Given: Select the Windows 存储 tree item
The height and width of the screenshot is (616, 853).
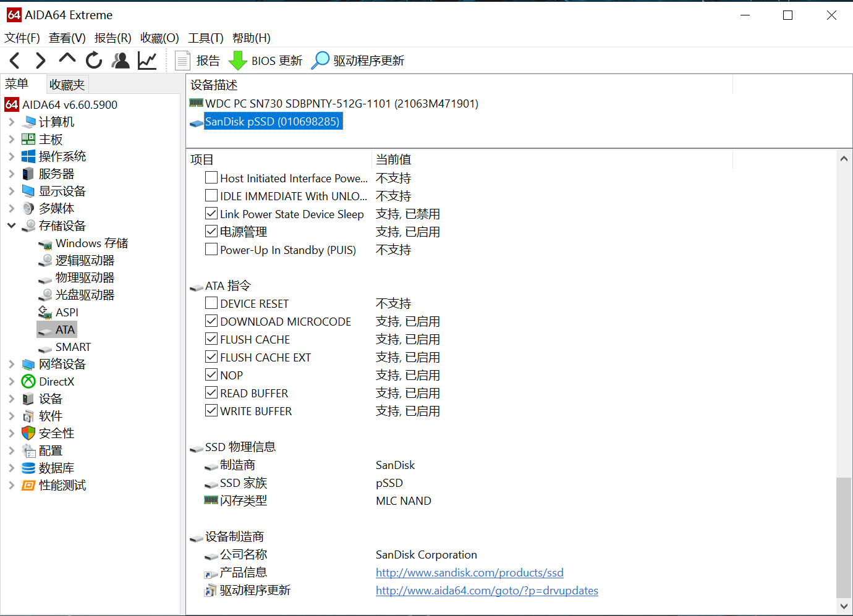Looking at the screenshot, I should click(x=91, y=243).
